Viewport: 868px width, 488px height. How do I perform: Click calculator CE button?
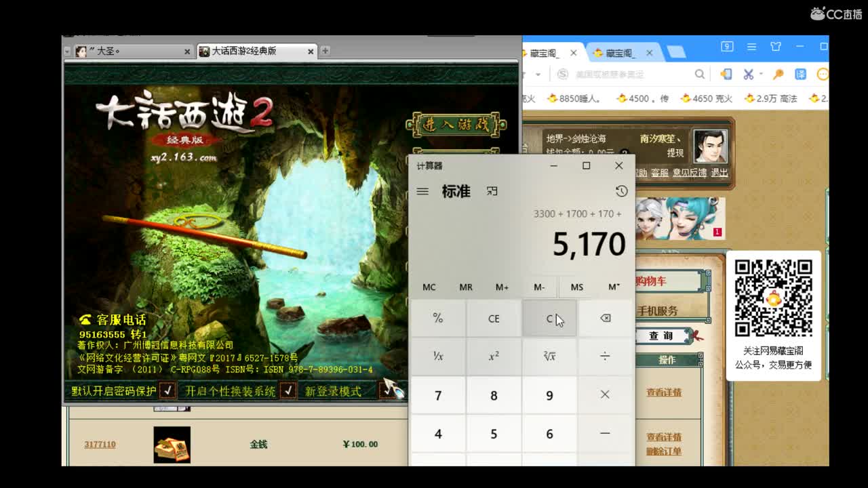pyautogui.click(x=494, y=318)
